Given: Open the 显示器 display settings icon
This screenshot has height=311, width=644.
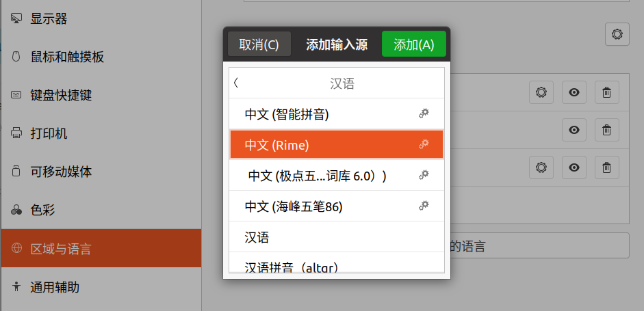Looking at the screenshot, I should point(16,18).
